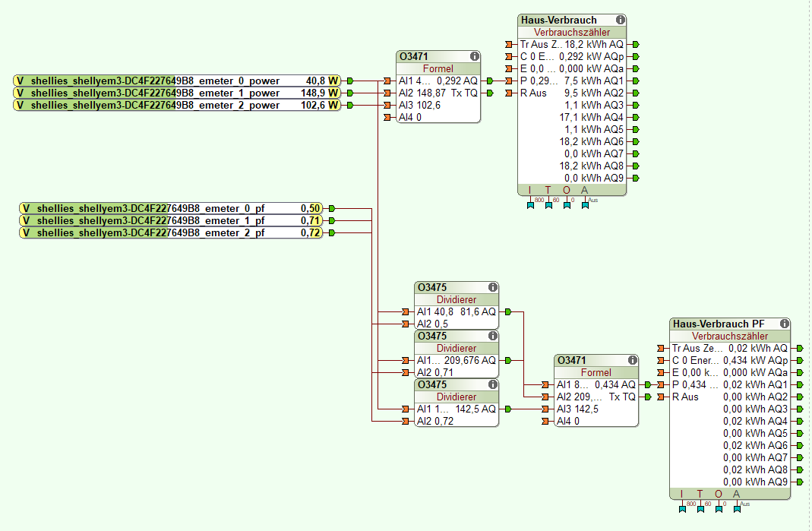Click info icon on O3471 Formel with 0,292 AQ
This screenshot has width=812, height=531.
click(x=474, y=56)
